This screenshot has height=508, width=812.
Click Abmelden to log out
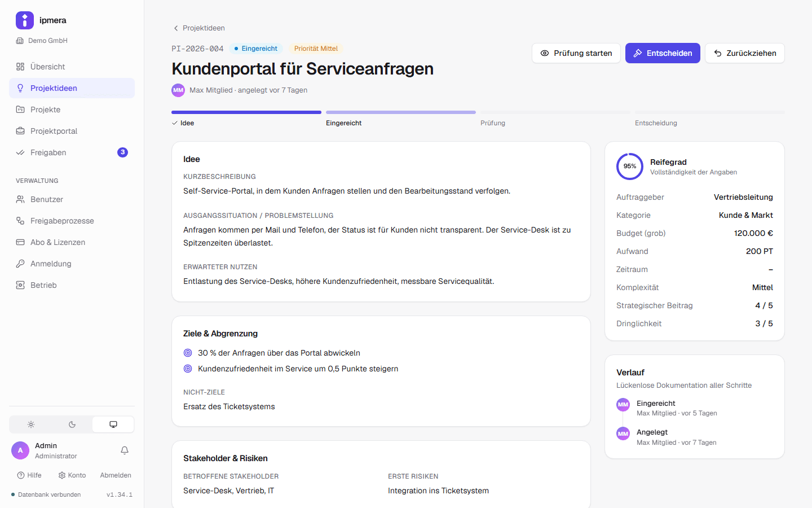[x=116, y=475]
